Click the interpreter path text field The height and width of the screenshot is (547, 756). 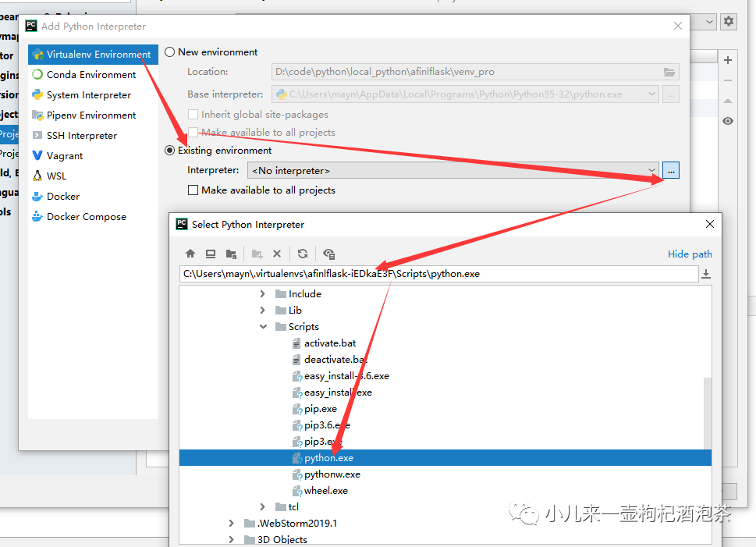click(x=438, y=274)
